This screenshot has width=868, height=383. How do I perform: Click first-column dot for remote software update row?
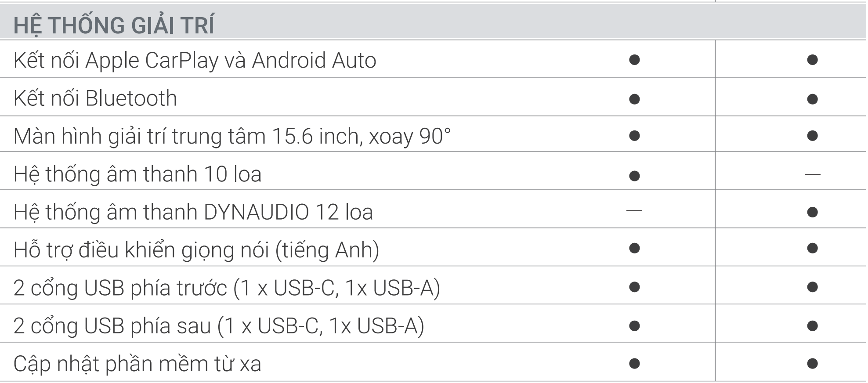tap(634, 363)
